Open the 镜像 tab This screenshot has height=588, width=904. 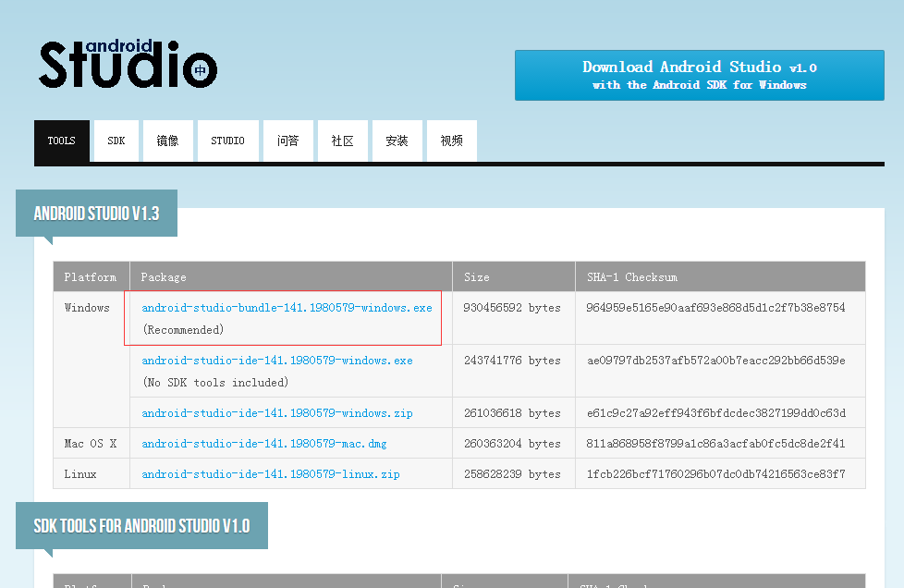pos(168,141)
